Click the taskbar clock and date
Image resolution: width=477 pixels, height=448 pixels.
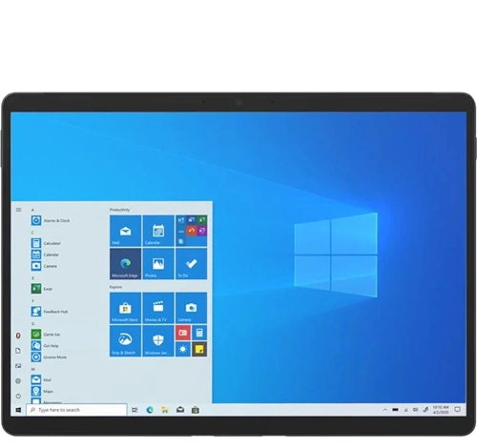[x=441, y=410]
